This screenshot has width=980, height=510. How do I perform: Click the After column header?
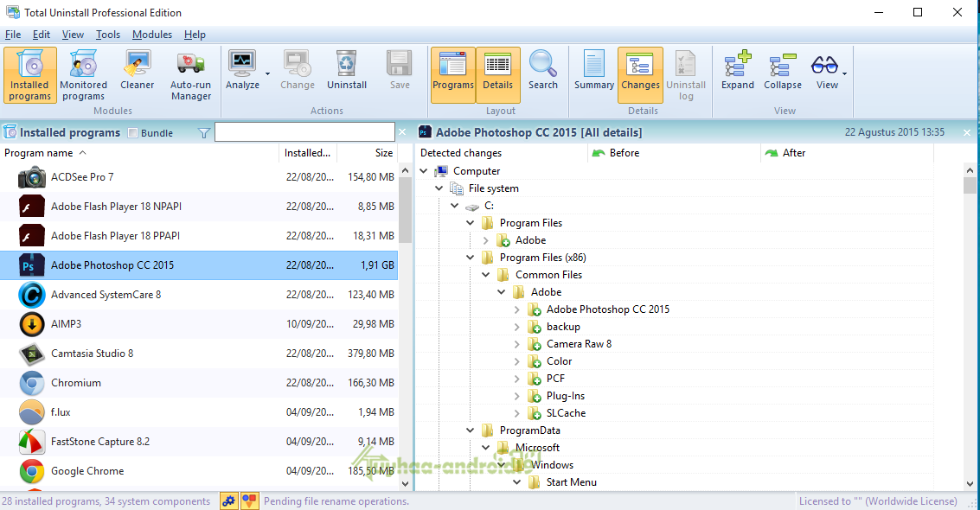847,153
